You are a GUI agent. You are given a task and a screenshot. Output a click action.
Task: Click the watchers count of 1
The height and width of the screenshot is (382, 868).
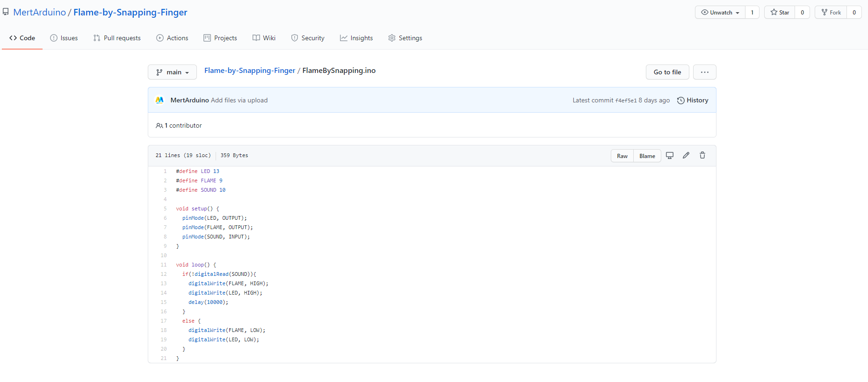point(752,13)
